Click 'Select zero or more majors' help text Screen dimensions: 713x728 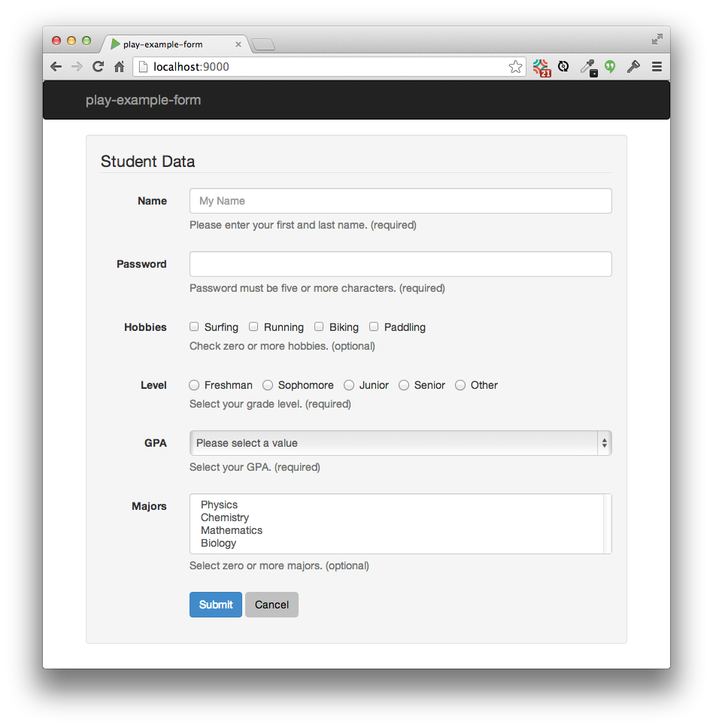(x=280, y=566)
